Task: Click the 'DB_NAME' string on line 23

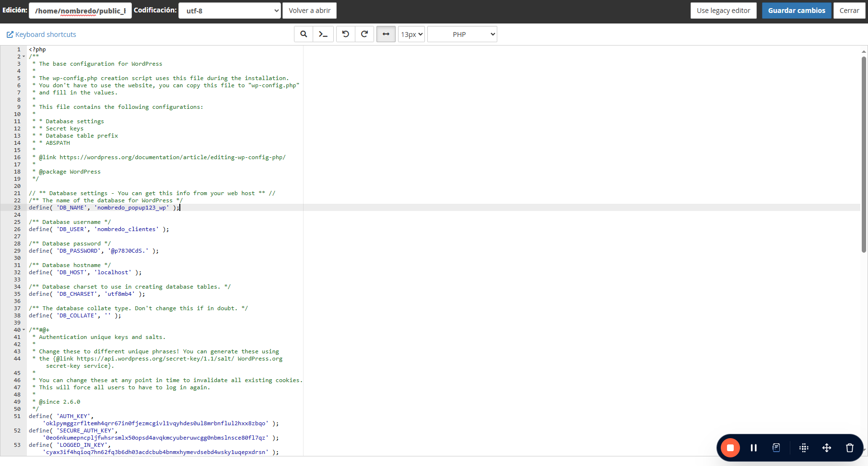Action: click(x=72, y=208)
